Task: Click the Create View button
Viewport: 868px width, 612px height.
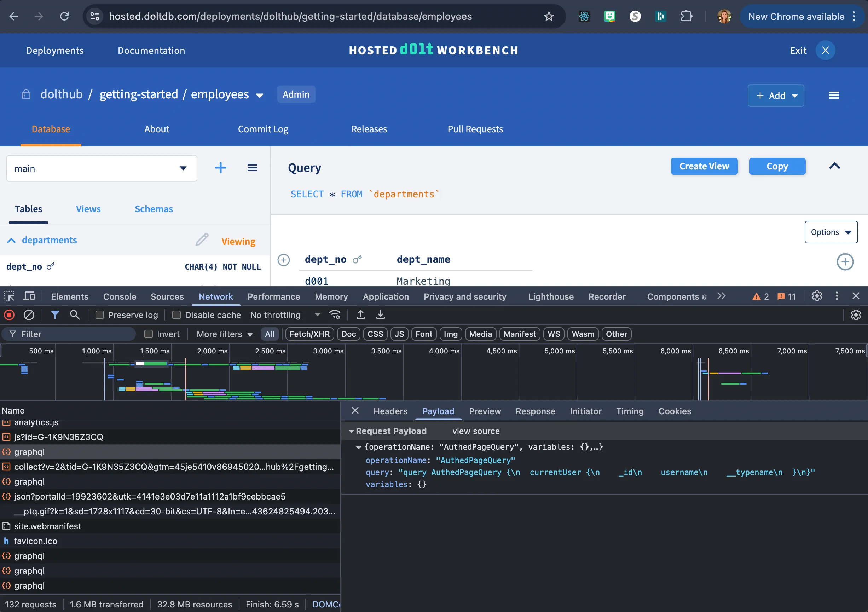Action: tap(704, 166)
